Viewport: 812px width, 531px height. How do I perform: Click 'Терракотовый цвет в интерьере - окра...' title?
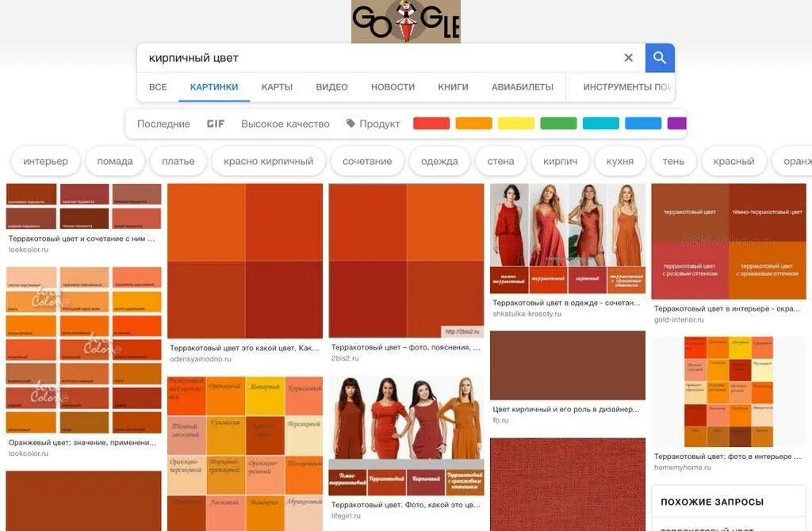coord(727,308)
